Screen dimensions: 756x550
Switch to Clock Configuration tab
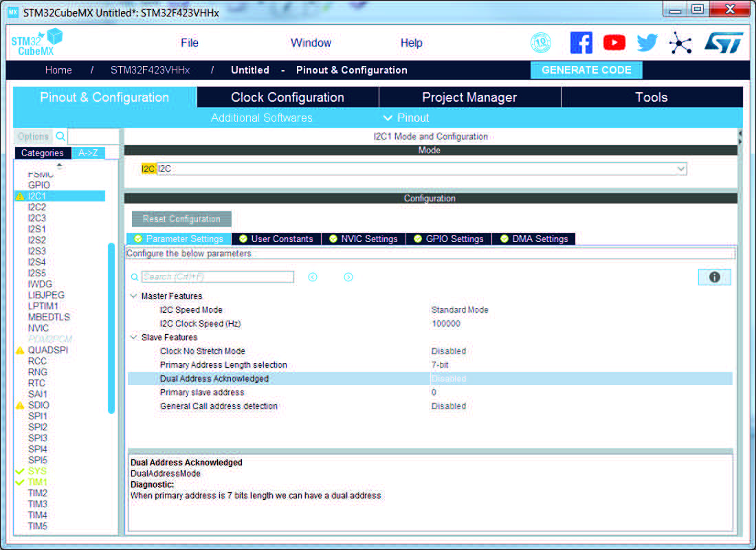[x=288, y=98]
